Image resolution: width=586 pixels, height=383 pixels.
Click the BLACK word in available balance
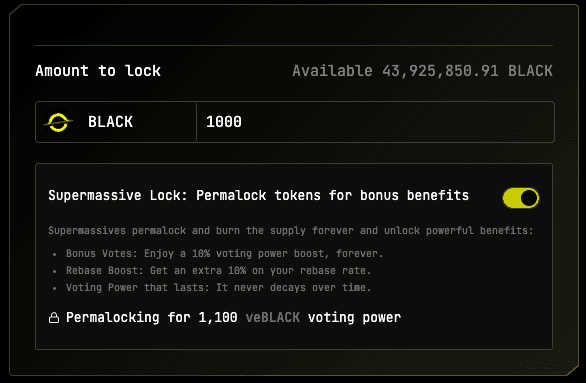[x=530, y=71]
